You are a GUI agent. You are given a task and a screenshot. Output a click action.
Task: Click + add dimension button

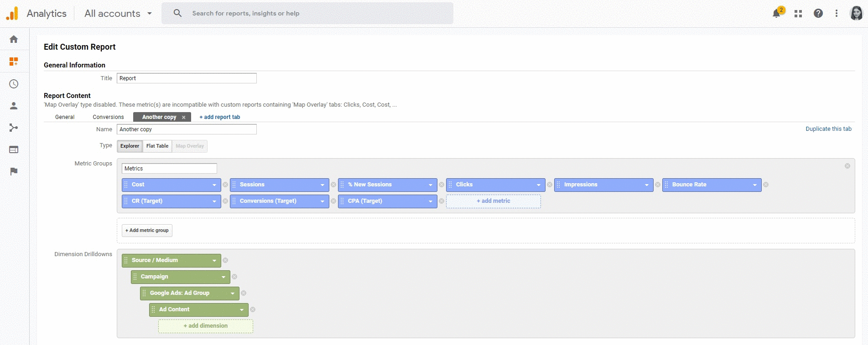click(x=206, y=326)
